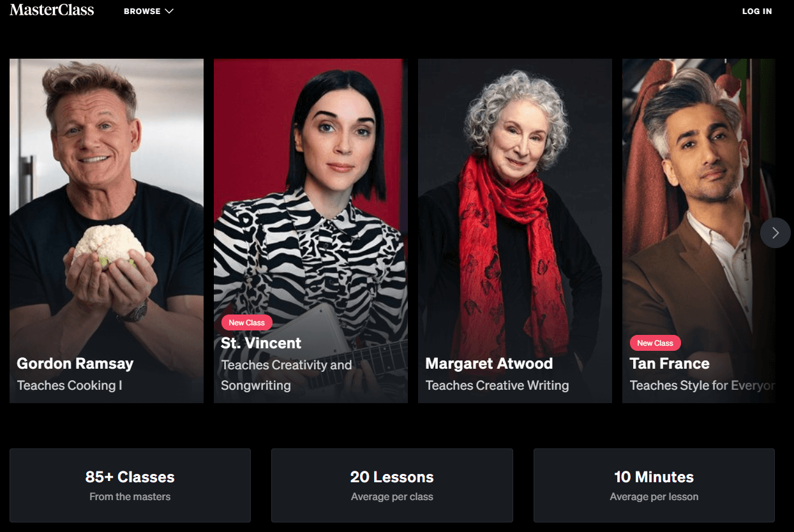Select the Tan France name title
The height and width of the screenshot is (532, 794).
[670, 364]
